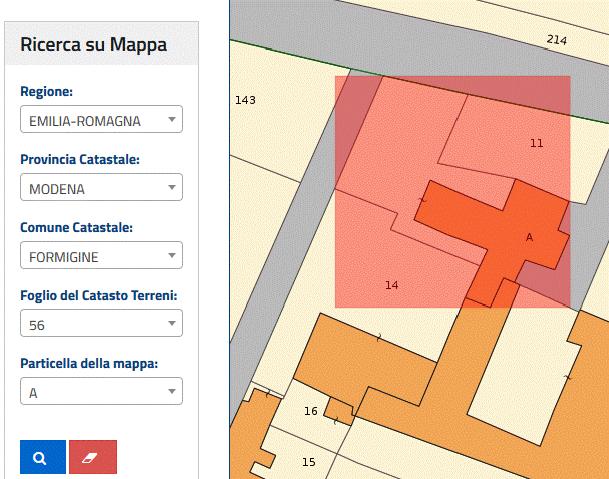Click the blue magnifier search button
Image resolution: width=609 pixels, height=479 pixels.
point(43,457)
